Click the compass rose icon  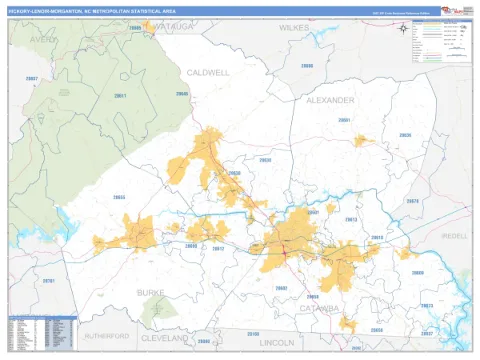coord(404,29)
